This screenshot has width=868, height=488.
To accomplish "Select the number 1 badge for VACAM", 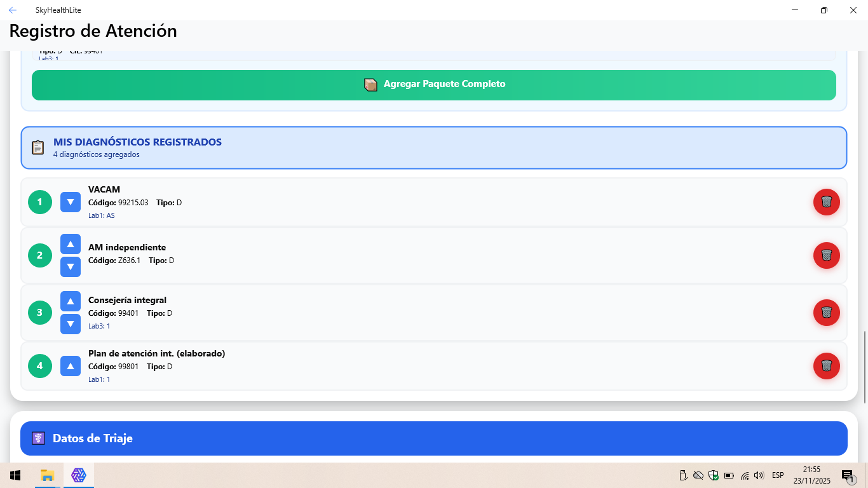I will click(40, 202).
